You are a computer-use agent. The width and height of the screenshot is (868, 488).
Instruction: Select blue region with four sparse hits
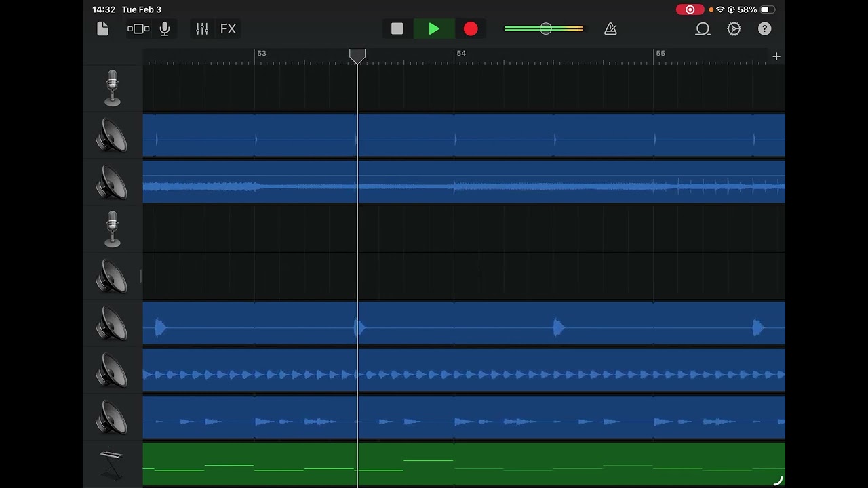pyautogui.click(x=464, y=323)
